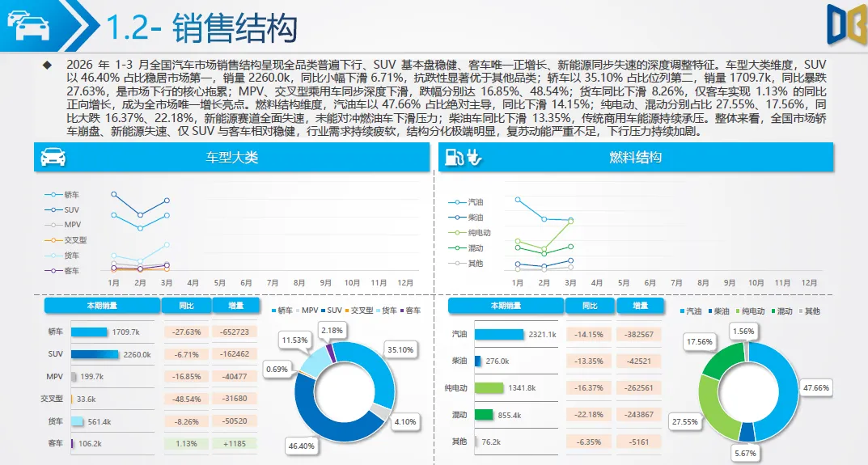Click the -6.35% year-on-year cell for 其他
Screen dimensions: 868x465
tap(589, 442)
